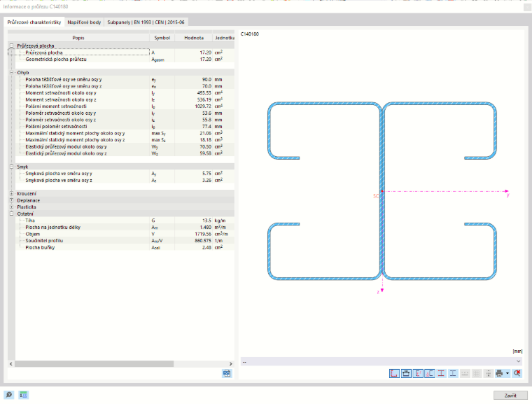The width and height of the screenshot is (532, 404).
Task: Click the plain I-section parts icon
Action: pyautogui.click(x=453, y=373)
